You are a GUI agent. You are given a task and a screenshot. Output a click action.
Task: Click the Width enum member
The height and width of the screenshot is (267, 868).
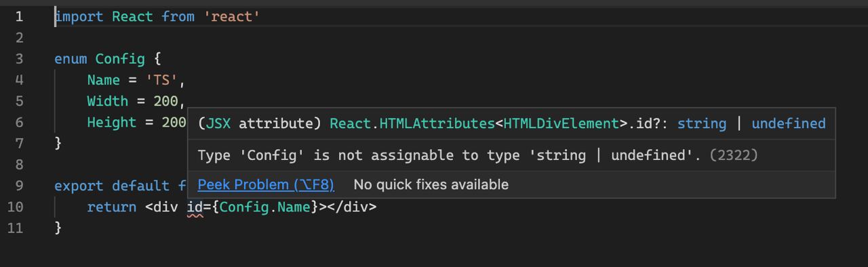[x=108, y=101]
